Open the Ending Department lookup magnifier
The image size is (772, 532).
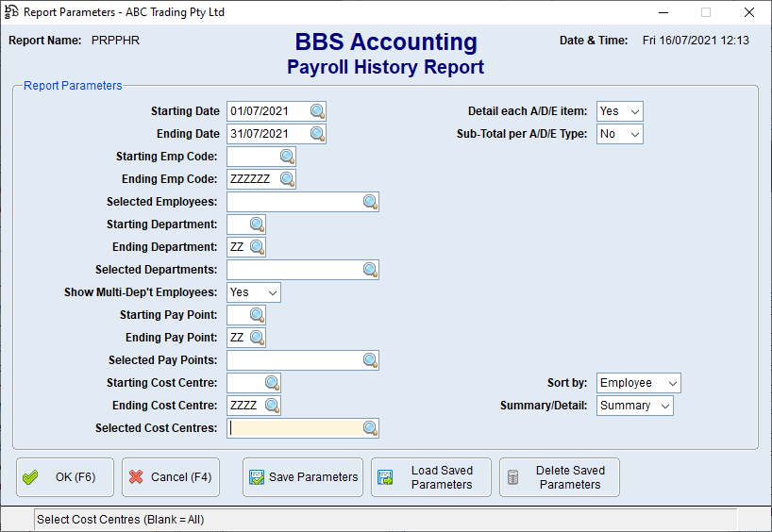coord(257,247)
